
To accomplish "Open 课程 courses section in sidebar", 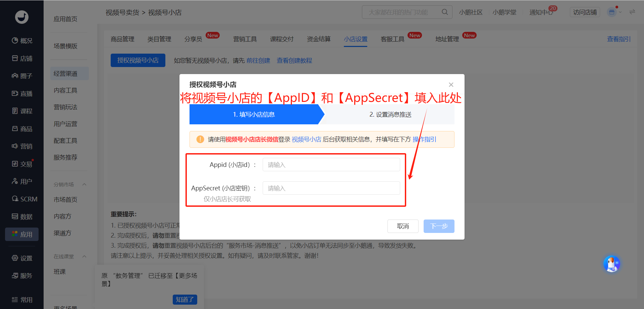I will point(22,111).
